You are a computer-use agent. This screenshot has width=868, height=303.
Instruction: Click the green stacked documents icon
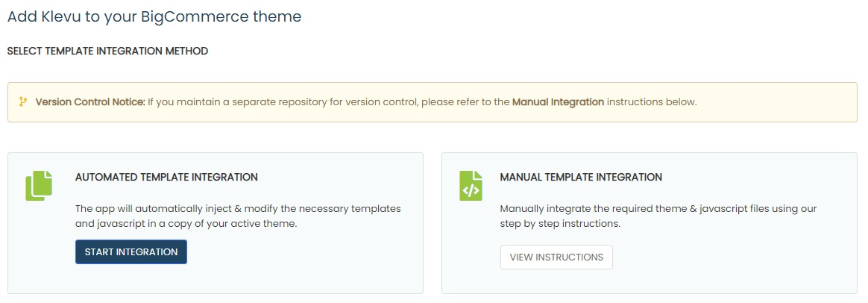40,186
